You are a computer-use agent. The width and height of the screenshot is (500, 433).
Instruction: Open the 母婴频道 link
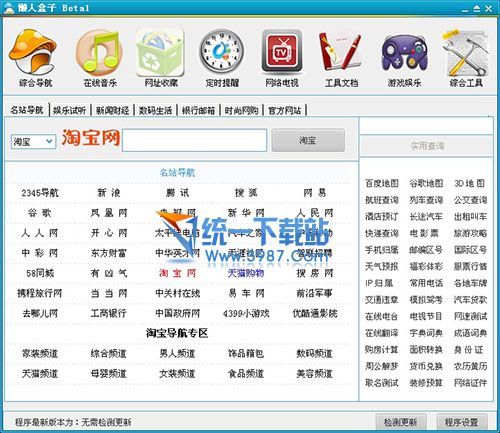109,374
